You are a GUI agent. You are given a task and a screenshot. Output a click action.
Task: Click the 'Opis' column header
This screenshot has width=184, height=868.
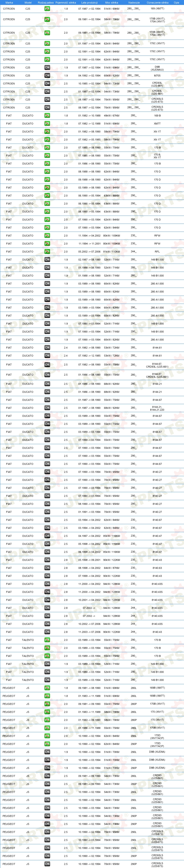[x=176, y=2]
